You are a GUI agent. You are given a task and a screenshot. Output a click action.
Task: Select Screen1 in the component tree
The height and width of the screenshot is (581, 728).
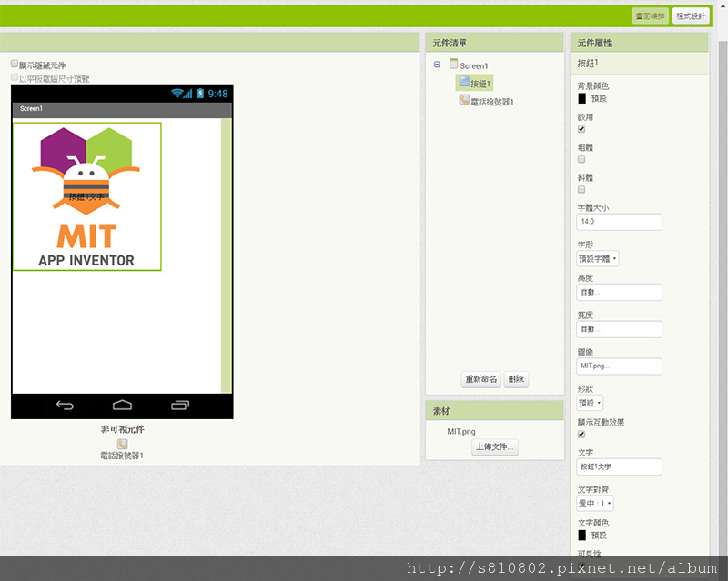point(473,65)
